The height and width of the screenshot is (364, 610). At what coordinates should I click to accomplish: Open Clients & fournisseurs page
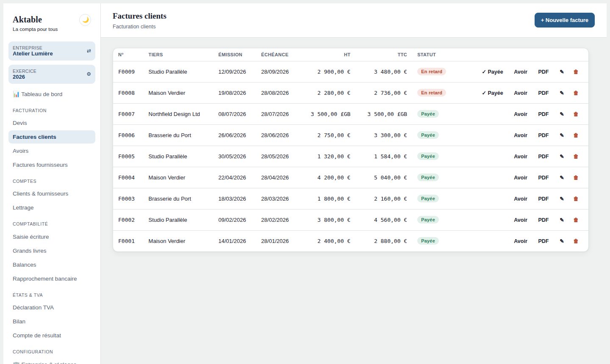tap(52, 194)
